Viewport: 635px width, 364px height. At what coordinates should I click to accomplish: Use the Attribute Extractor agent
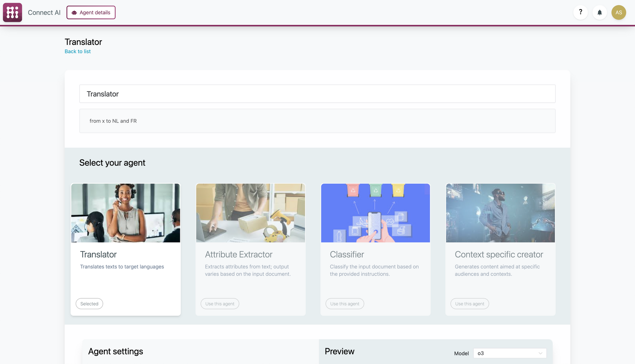[220, 304]
